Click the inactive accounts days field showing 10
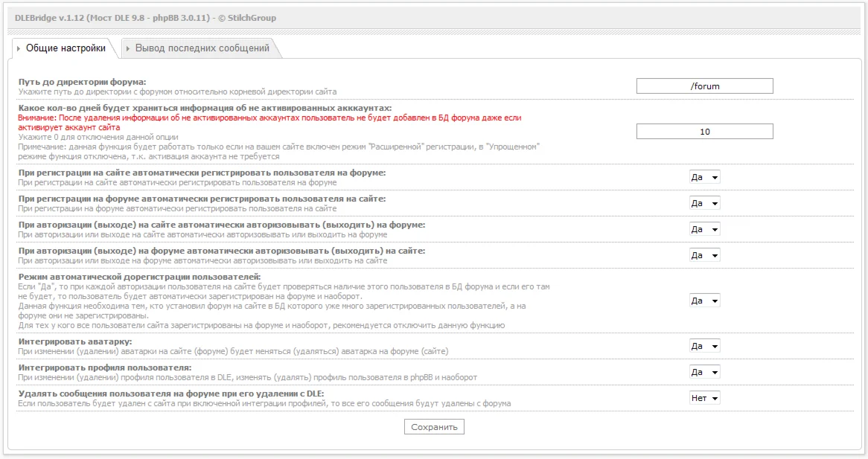Viewport: 868px width, 459px height. coord(703,131)
